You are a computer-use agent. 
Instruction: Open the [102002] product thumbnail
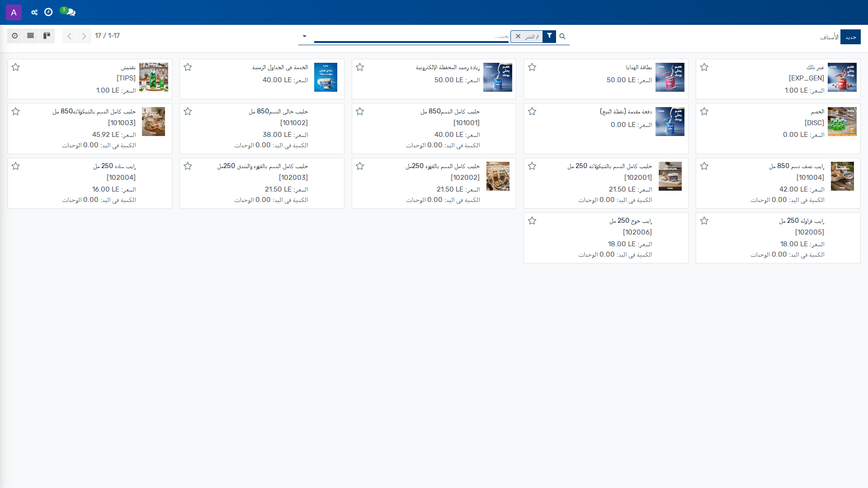(x=498, y=176)
